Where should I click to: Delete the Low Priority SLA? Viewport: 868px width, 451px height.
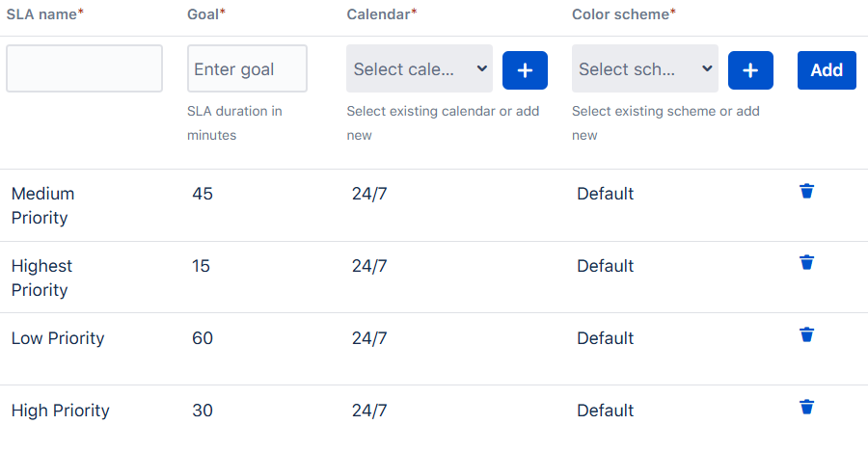point(807,334)
